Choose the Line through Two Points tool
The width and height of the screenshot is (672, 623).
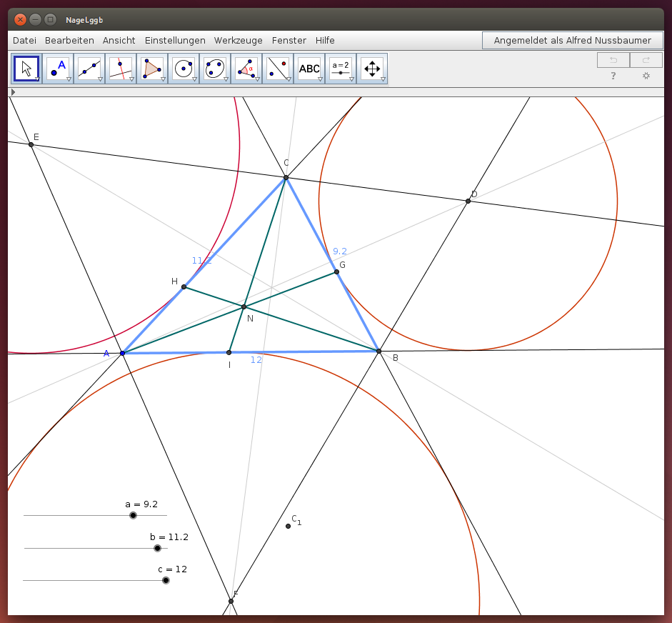coord(89,69)
